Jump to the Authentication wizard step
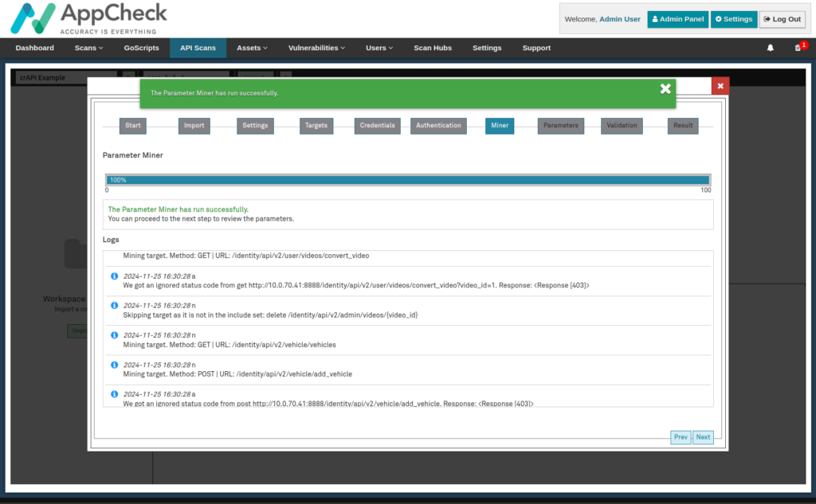 pos(438,126)
